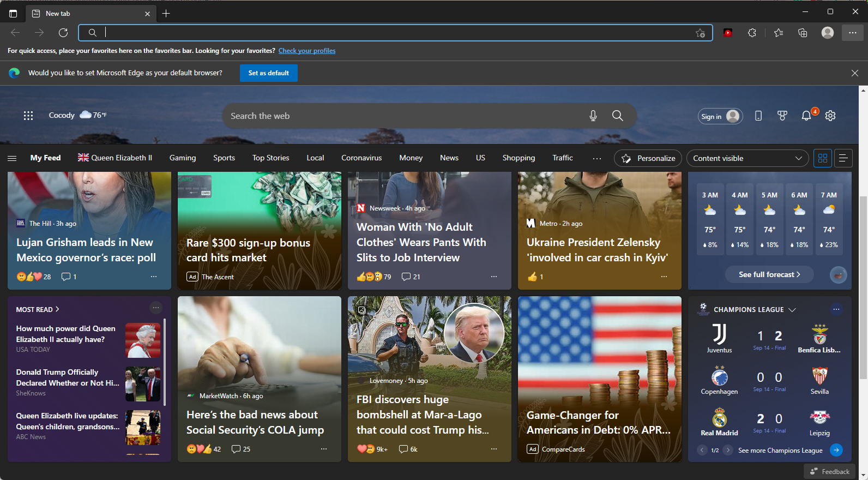Open options for Lujan Grisham article
The height and width of the screenshot is (480, 868).
coord(154,277)
